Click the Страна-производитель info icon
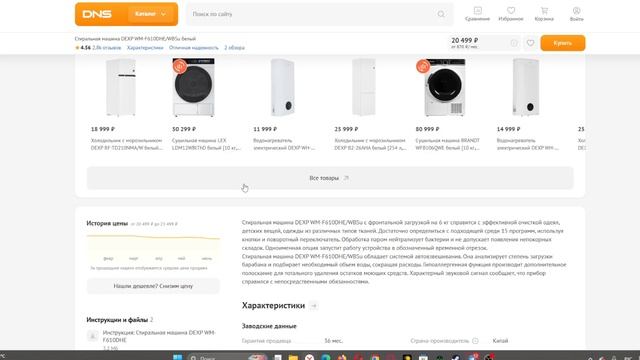Screen dimensions: 640x360 tap(475, 341)
